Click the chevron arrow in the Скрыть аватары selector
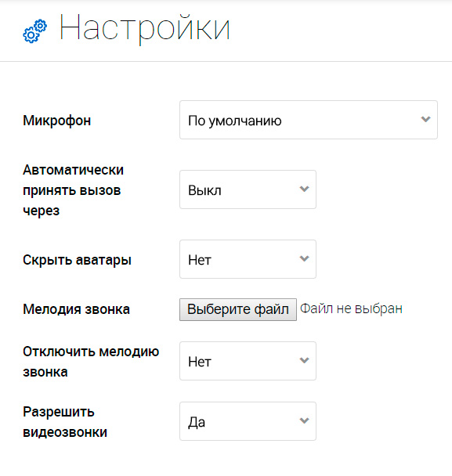452x476 pixels. pyautogui.click(x=304, y=258)
